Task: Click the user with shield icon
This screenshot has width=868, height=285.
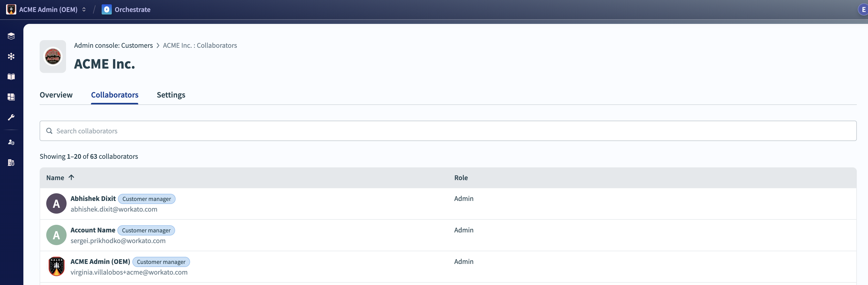Action: 11,142
